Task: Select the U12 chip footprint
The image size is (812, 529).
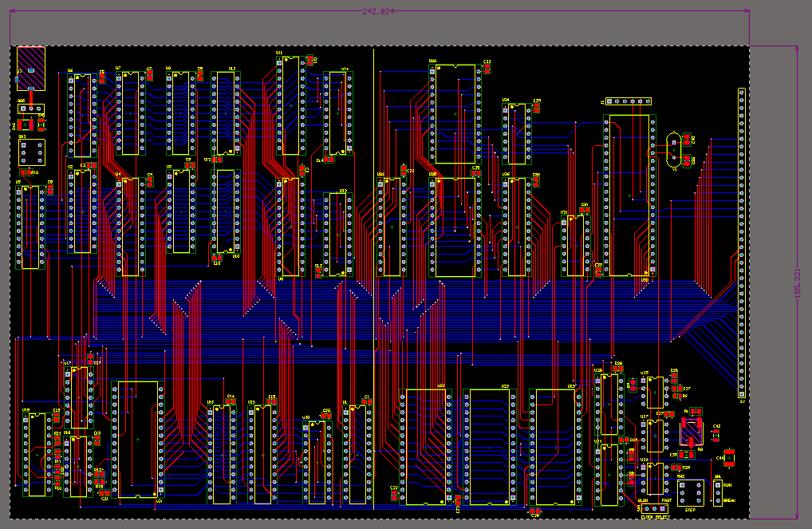Action: [x=226, y=113]
